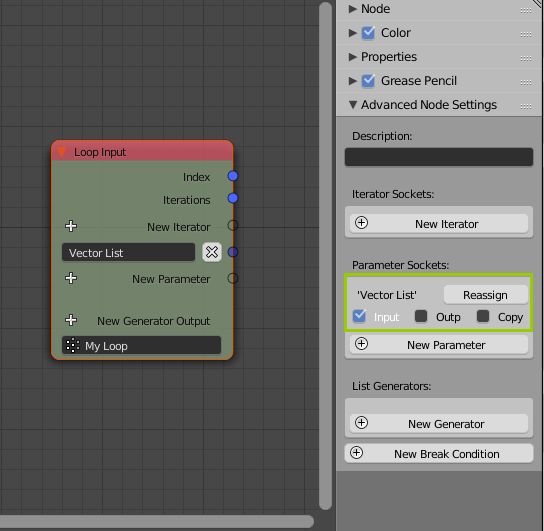Collapse the Loop Input node triangle
The width and height of the screenshot is (544, 531).
(x=62, y=152)
